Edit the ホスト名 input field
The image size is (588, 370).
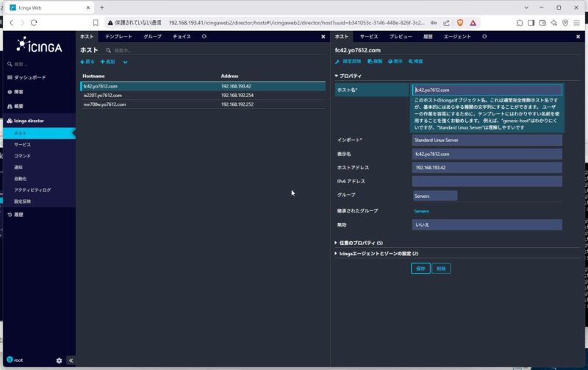(487, 90)
